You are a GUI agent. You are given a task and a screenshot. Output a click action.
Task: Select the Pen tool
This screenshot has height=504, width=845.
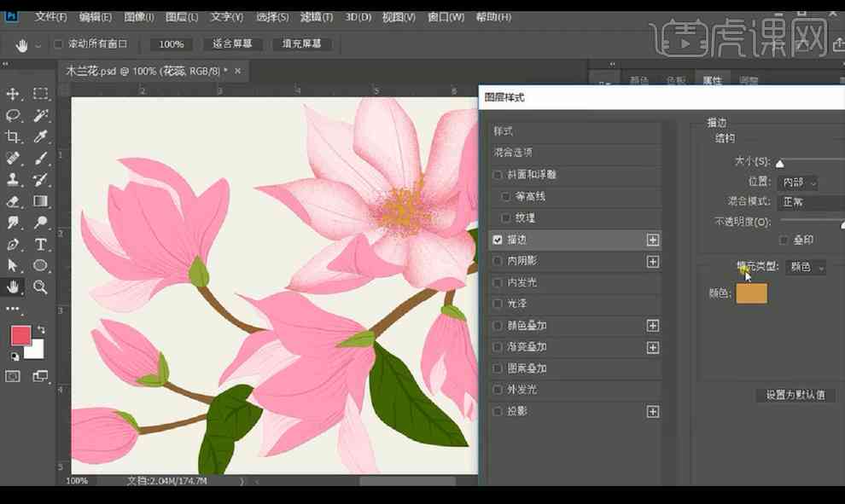(13, 244)
